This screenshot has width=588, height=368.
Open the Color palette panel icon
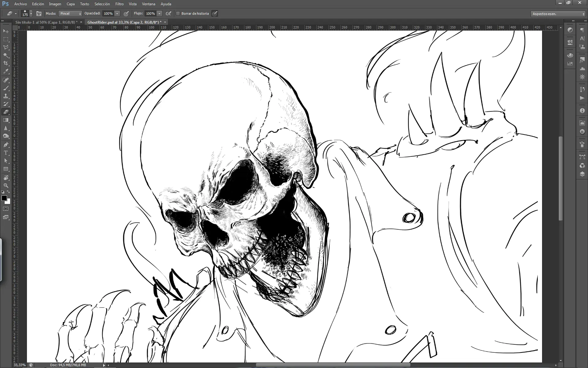[570, 55]
